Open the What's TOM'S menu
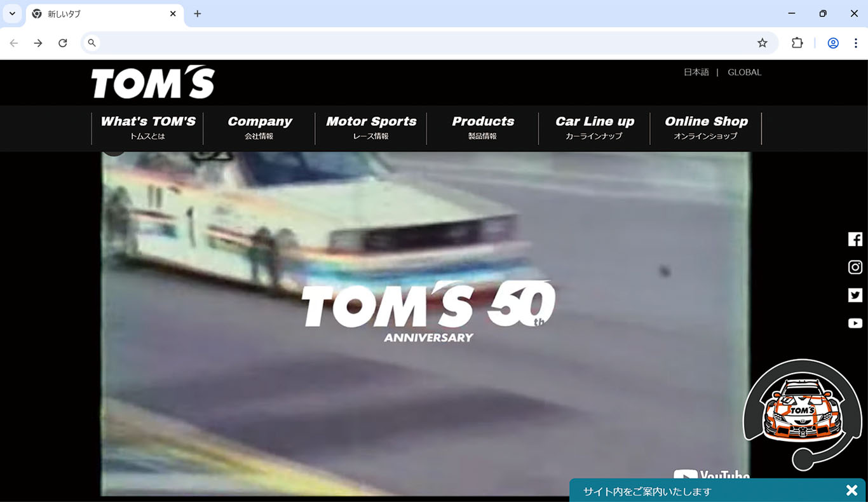The height and width of the screenshot is (502, 868). 148,128
